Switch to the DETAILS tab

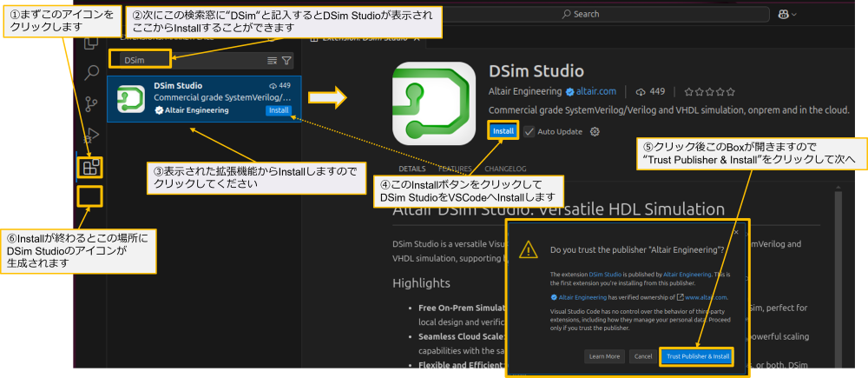[411, 169]
